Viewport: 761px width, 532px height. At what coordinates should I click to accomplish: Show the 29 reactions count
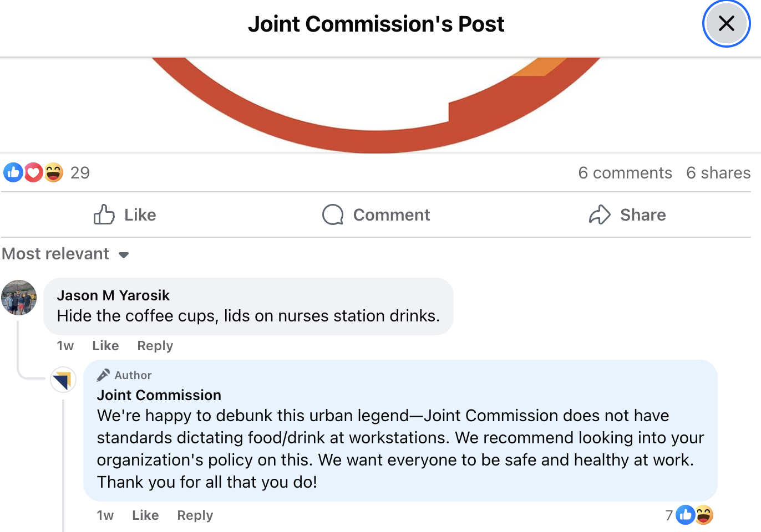tap(80, 173)
